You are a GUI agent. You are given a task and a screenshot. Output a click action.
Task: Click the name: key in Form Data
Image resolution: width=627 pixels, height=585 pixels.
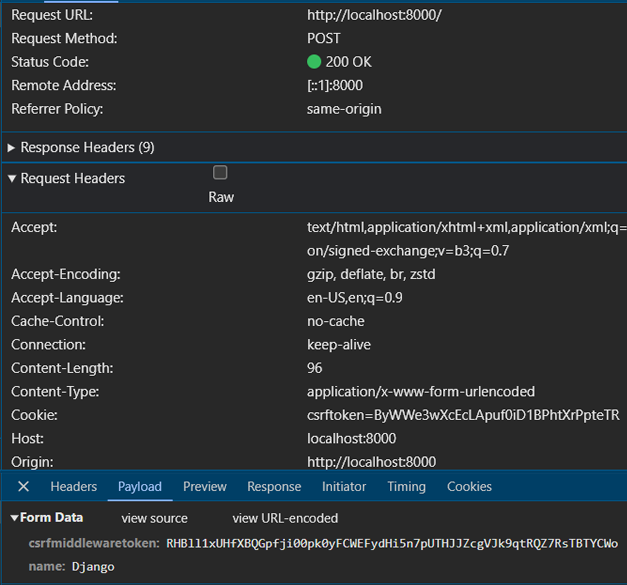pyautogui.click(x=47, y=567)
